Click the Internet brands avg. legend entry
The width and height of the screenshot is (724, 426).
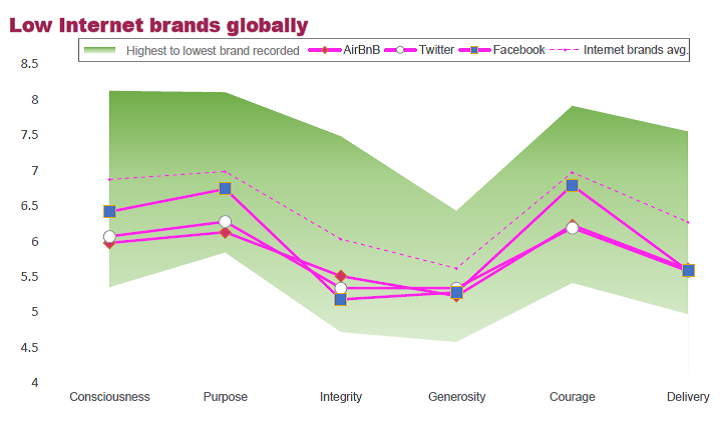pyautogui.click(x=636, y=50)
